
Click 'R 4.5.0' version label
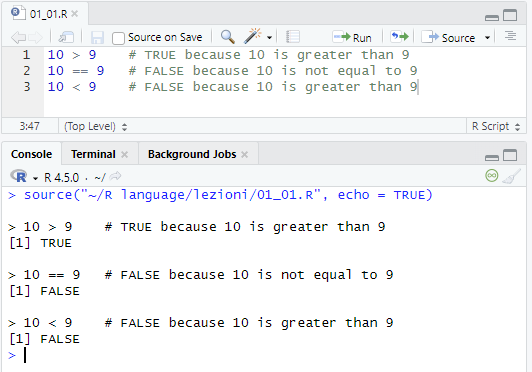61,177
